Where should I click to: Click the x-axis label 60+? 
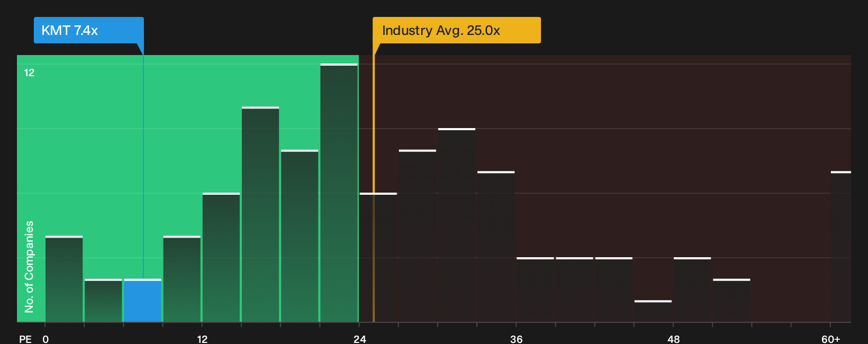pyautogui.click(x=830, y=339)
